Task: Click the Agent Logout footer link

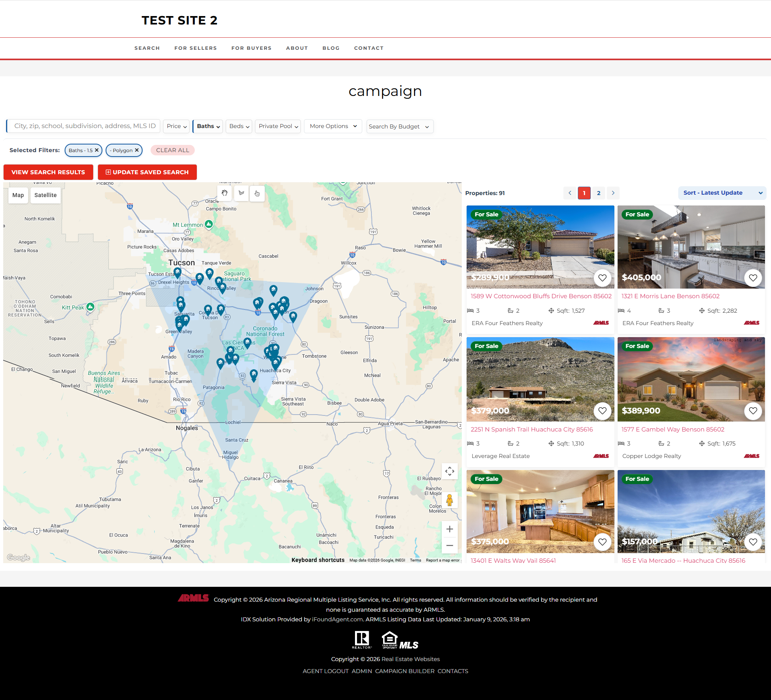Action: 326,671
